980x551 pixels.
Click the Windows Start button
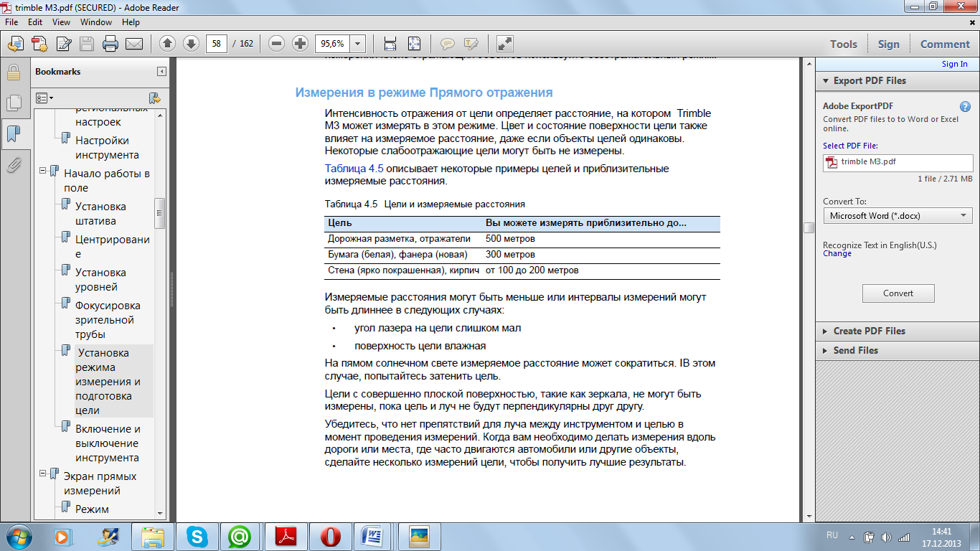[19, 536]
